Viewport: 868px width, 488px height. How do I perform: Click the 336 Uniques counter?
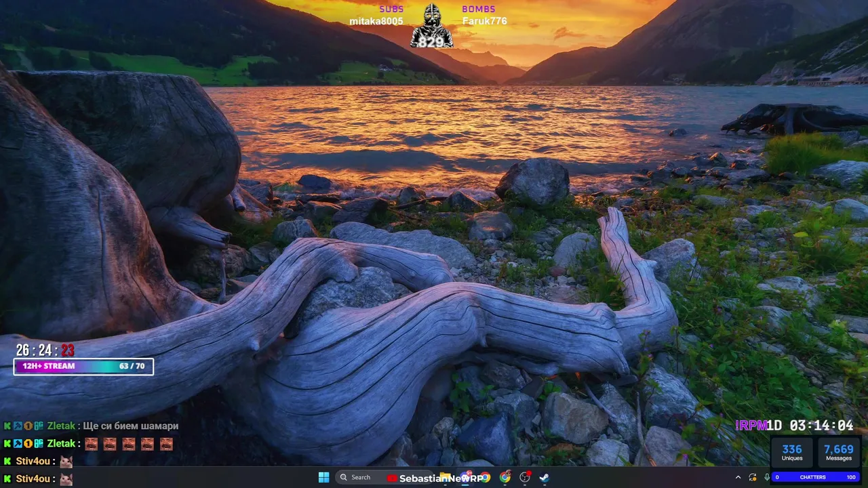(792, 452)
